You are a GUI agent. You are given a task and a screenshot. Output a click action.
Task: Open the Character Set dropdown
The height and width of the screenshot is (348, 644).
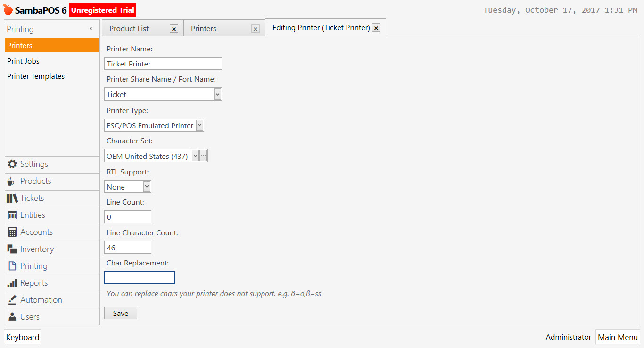pyautogui.click(x=195, y=156)
